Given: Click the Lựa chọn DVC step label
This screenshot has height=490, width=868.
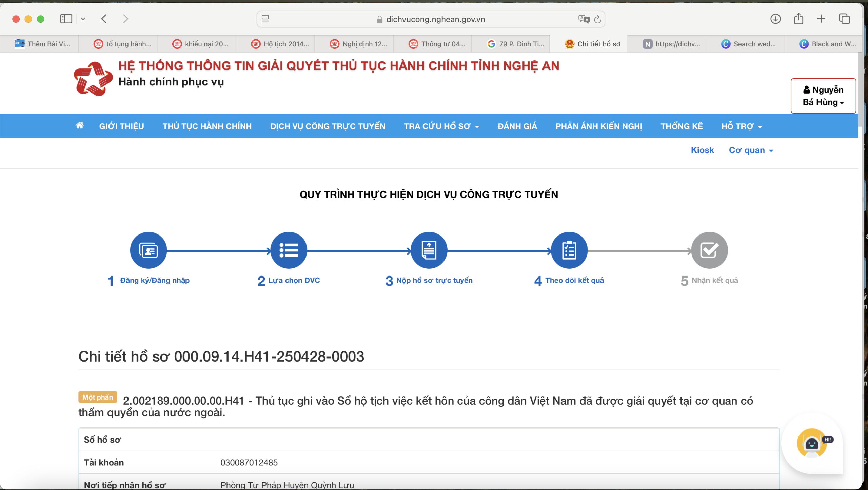Looking at the screenshot, I should point(294,280).
